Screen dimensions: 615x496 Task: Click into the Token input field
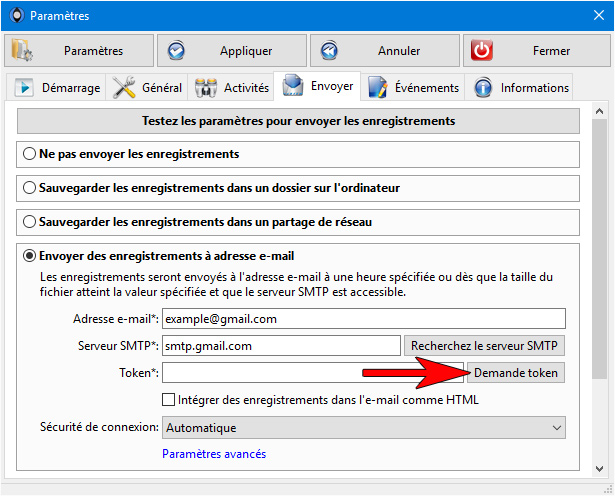[x=313, y=372]
